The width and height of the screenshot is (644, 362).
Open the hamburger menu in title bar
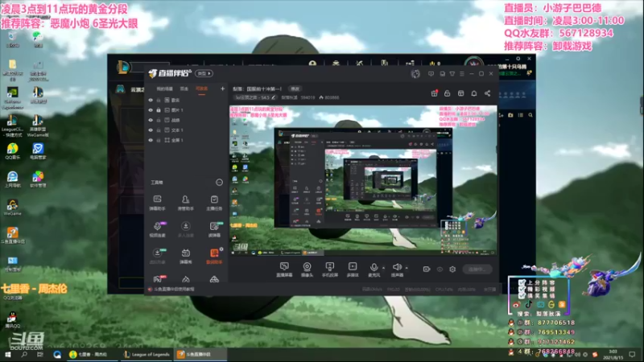coord(462,74)
